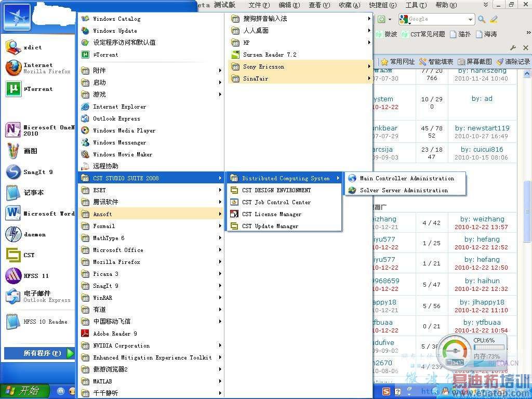This screenshot has height=399, width=532.
Task: Expand the 附件 accessories folder
Action: click(151, 70)
